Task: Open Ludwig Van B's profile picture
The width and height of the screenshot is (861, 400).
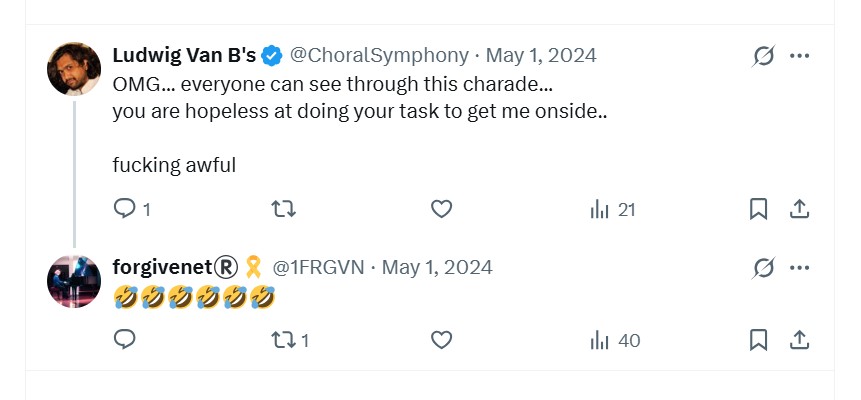Action: tap(74, 69)
